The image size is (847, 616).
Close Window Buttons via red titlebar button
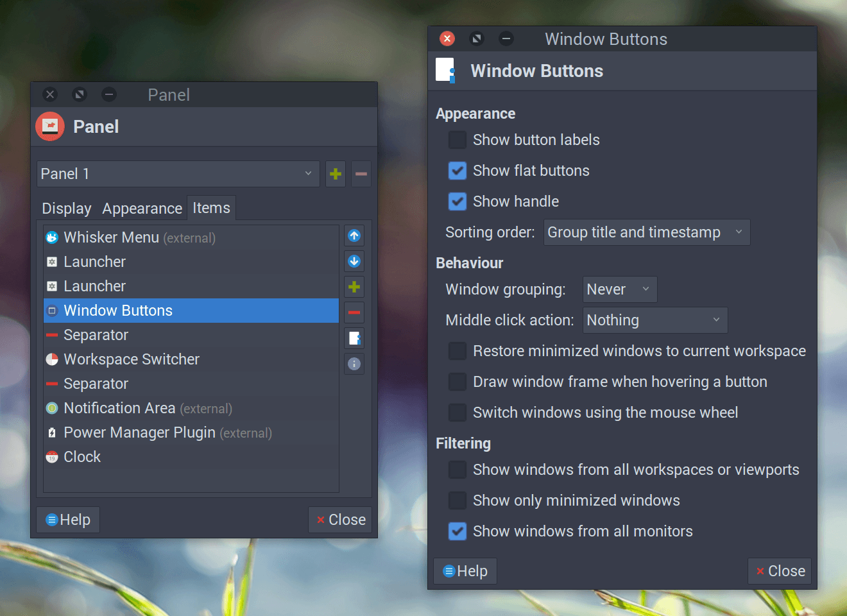(447, 39)
